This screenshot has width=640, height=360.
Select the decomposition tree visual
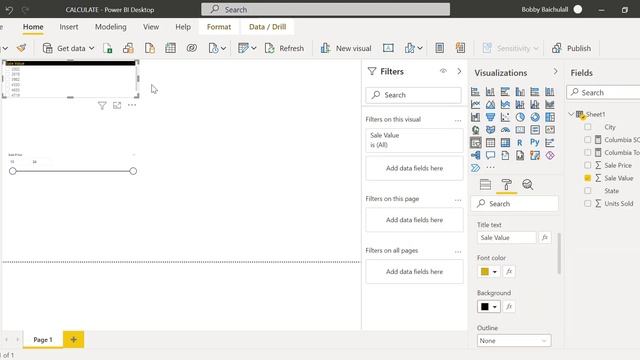(475, 155)
